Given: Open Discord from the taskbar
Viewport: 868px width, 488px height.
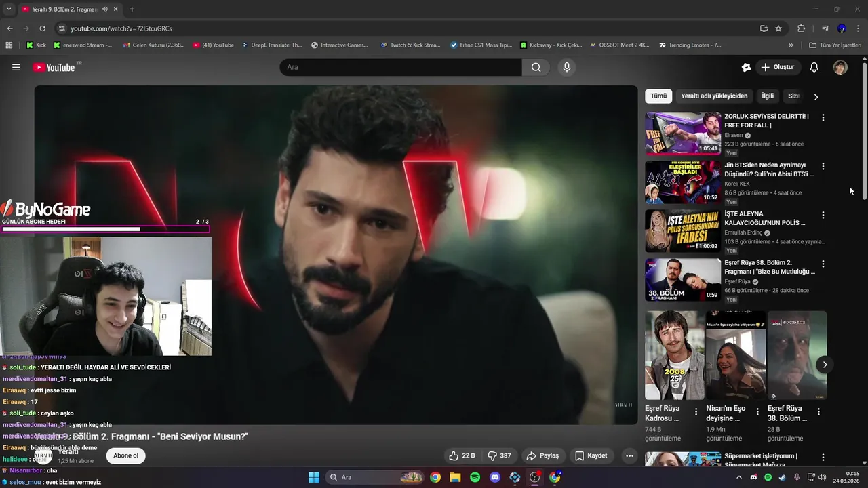Looking at the screenshot, I should point(495,477).
